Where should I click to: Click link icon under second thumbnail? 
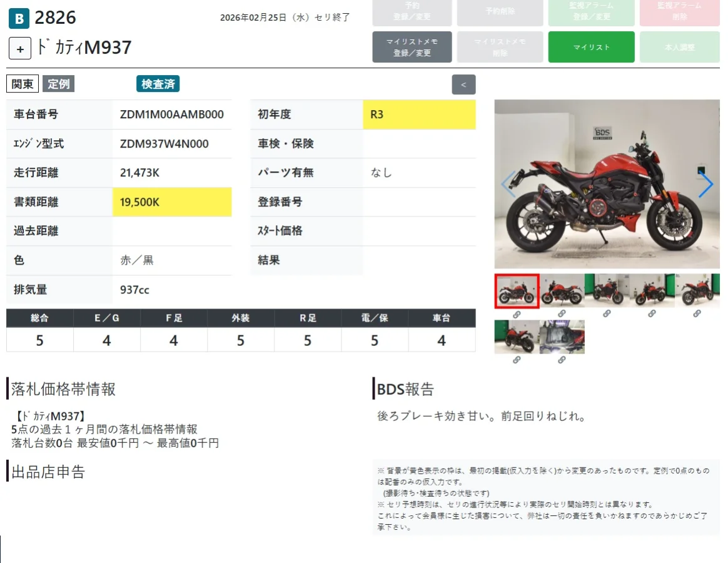[x=562, y=313]
